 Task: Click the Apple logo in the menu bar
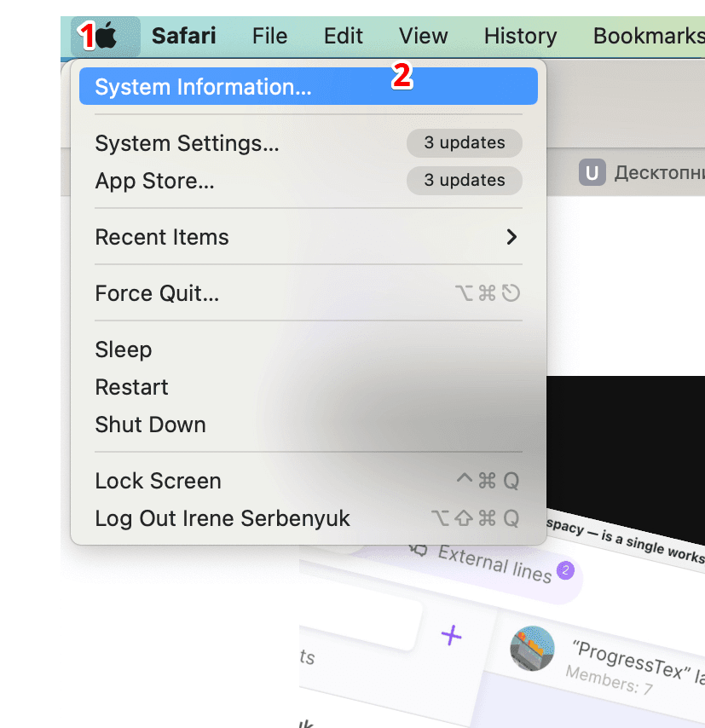(107, 37)
